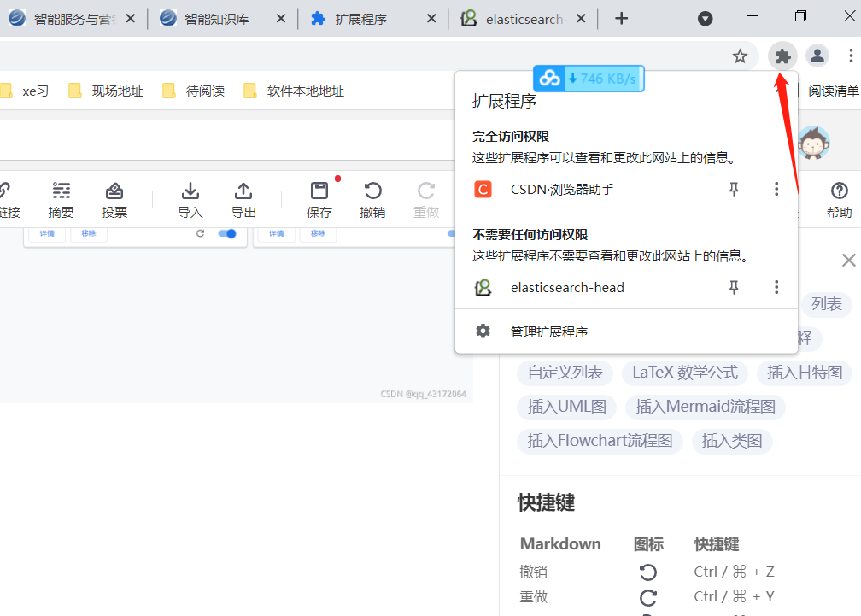Screen dimensions: 861x616
Task: Open the 帮助 (Help) icon
Action: [839, 198]
